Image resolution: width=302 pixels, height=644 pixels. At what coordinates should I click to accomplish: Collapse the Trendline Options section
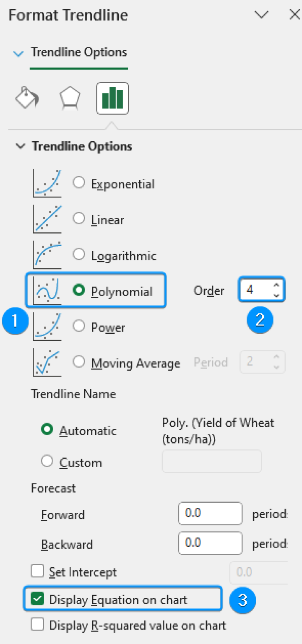[x=20, y=146]
